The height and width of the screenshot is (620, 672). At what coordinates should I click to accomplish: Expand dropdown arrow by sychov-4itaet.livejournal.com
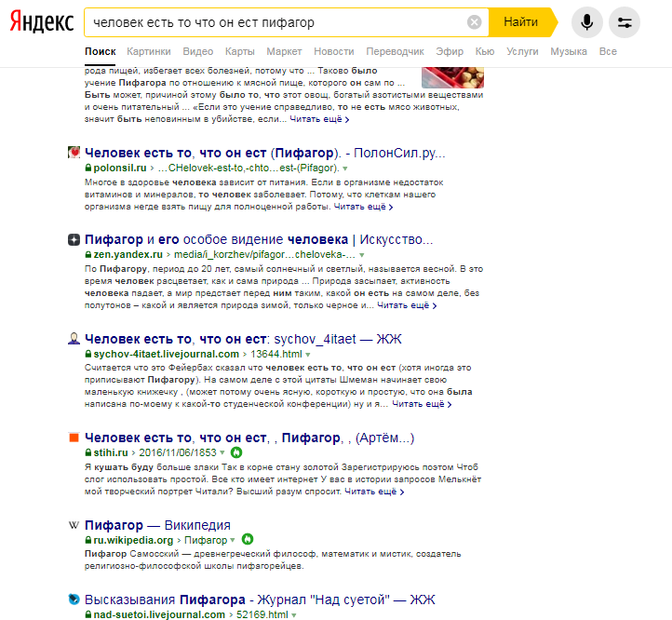coord(308,355)
